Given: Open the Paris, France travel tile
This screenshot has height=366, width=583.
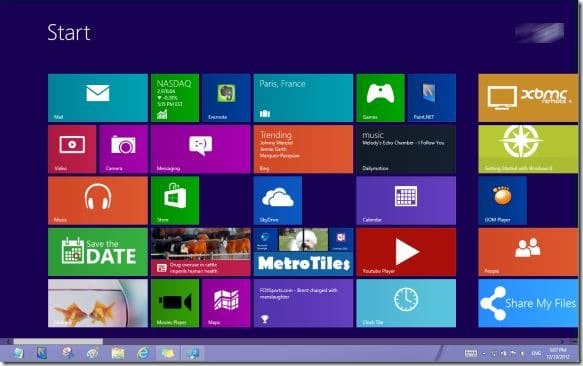Looking at the screenshot, I should (303, 98).
